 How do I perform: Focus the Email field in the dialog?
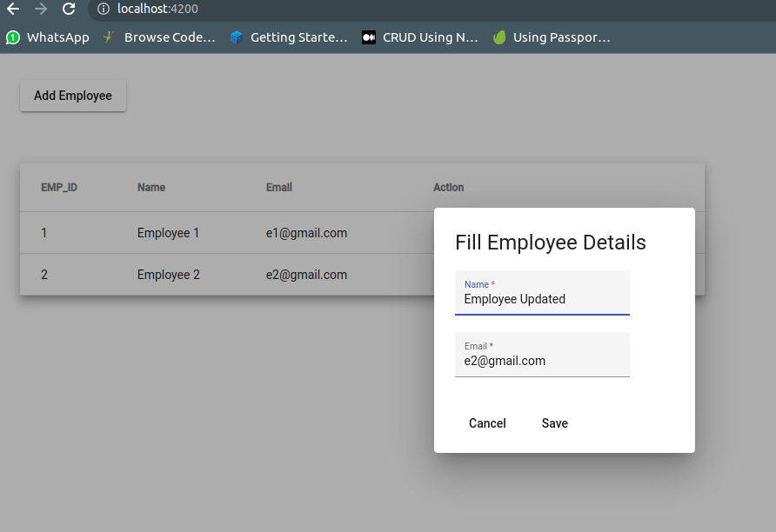(542, 355)
